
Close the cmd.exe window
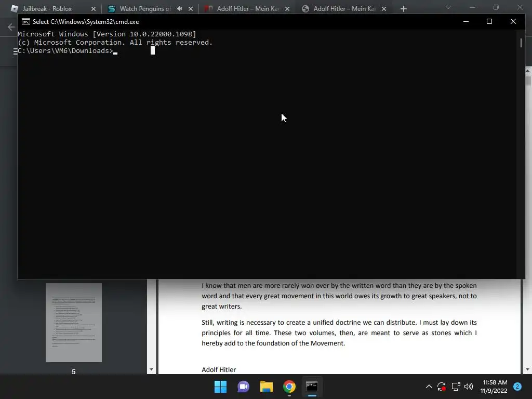(x=513, y=21)
